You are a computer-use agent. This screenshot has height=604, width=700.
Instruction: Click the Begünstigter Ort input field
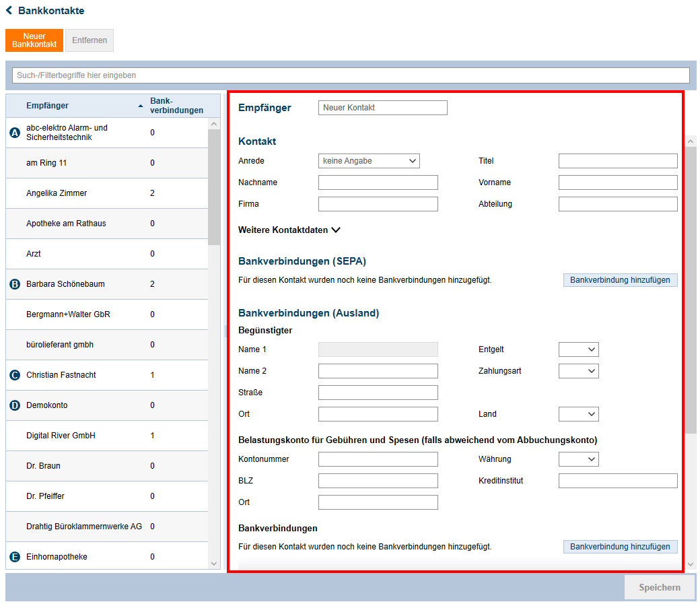(x=378, y=414)
